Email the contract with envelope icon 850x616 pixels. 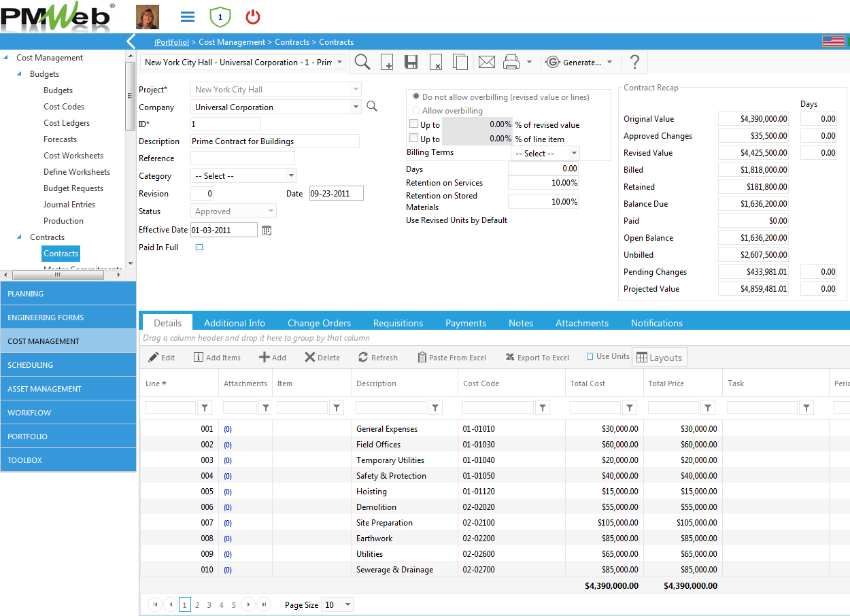click(x=486, y=62)
